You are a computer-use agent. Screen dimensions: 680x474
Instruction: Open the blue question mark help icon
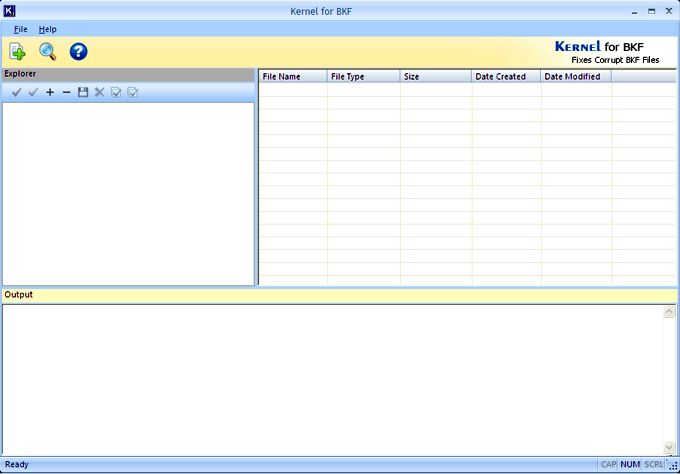[78, 52]
